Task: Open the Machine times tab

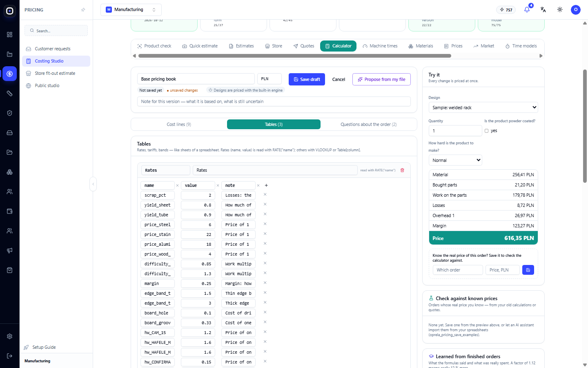Action: tap(380, 46)
